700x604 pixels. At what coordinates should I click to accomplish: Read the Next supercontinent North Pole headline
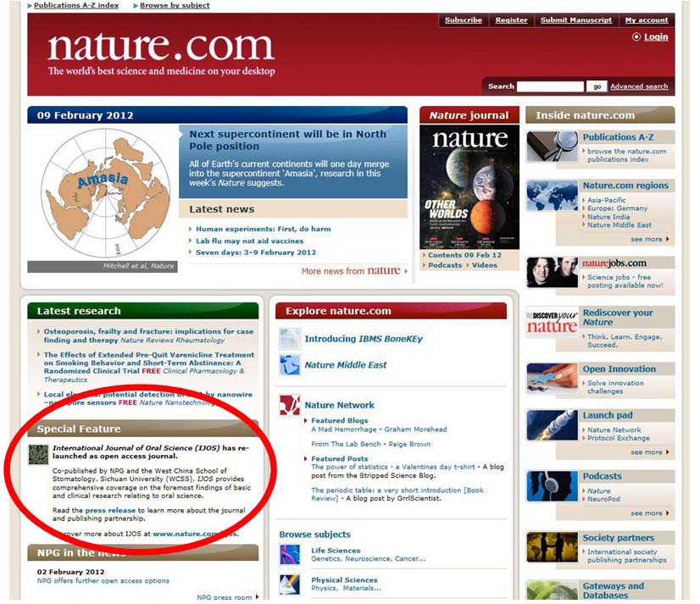click(x=287, y=140)
